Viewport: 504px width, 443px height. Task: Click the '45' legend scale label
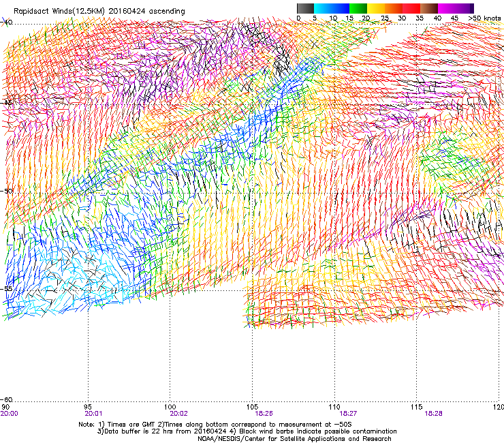pyautogui.click(x=454, y=18)
